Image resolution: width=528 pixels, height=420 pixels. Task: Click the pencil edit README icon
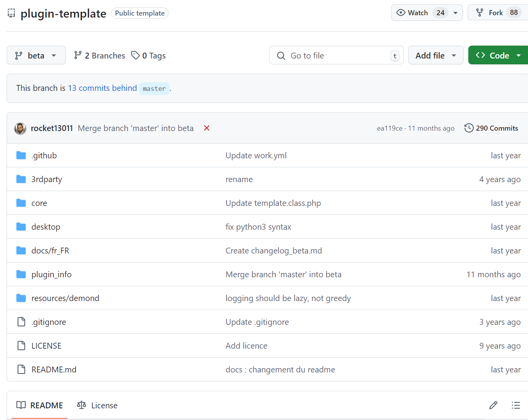click(493, 406)
